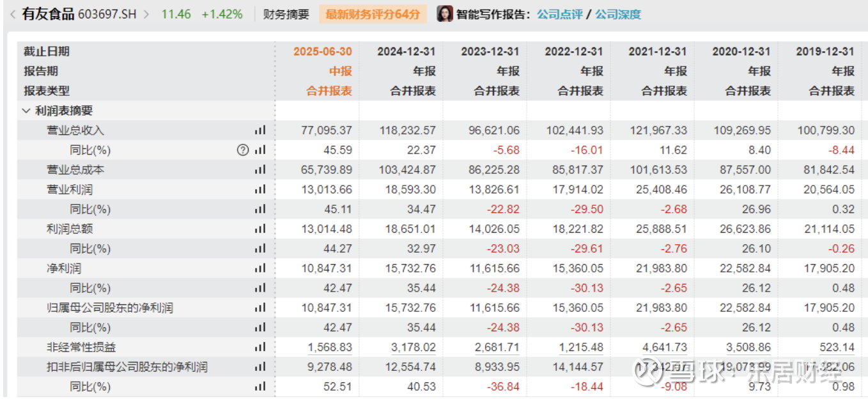Open chart icon for 同比(%) under 营业利润

260,209
